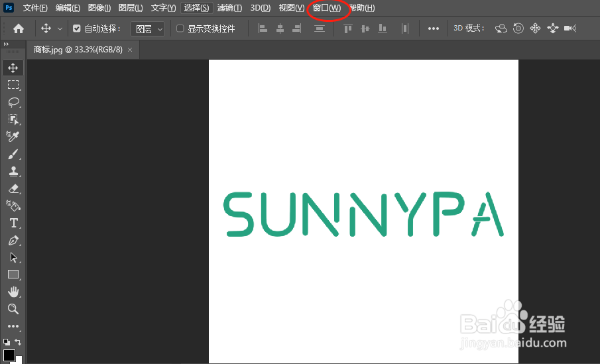This screenshot has width=600, height=364.
Task: Open the 视图(V) menu
Action: [x=292, y=8]
